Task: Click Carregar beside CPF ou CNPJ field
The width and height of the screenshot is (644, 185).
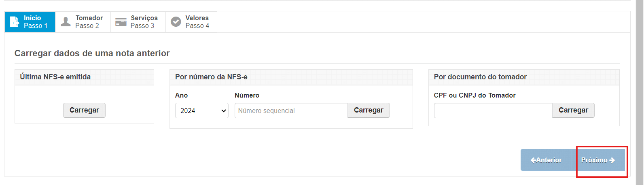Action: click(573, 110)
